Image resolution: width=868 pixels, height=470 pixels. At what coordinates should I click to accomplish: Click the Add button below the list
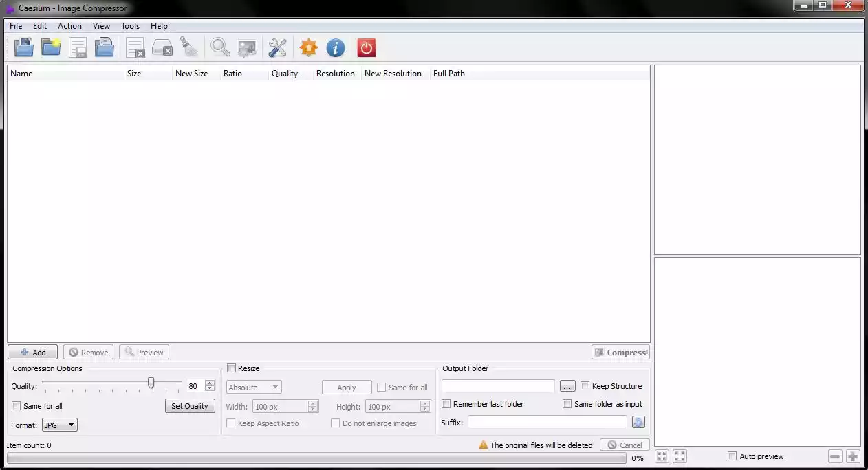pyautogui.click(x=33, y=352)
